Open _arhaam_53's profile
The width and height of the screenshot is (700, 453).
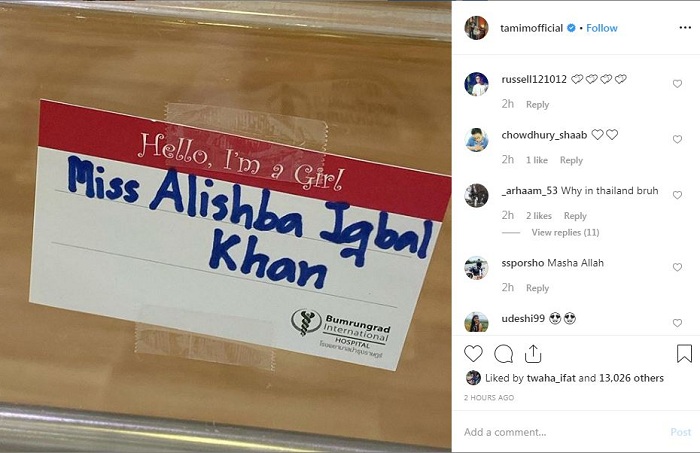(529, 191)
